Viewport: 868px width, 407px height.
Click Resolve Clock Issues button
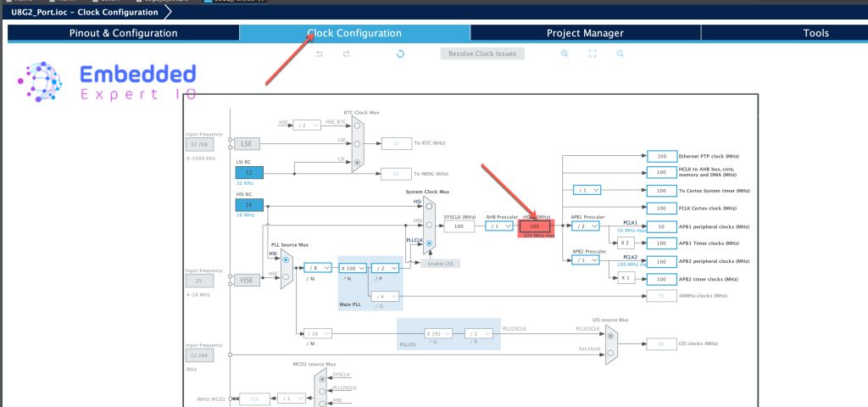482,53
